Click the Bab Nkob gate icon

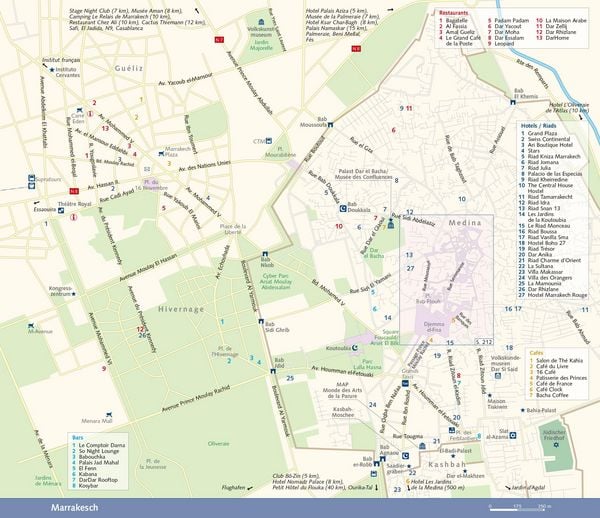(x=265, y=254)
